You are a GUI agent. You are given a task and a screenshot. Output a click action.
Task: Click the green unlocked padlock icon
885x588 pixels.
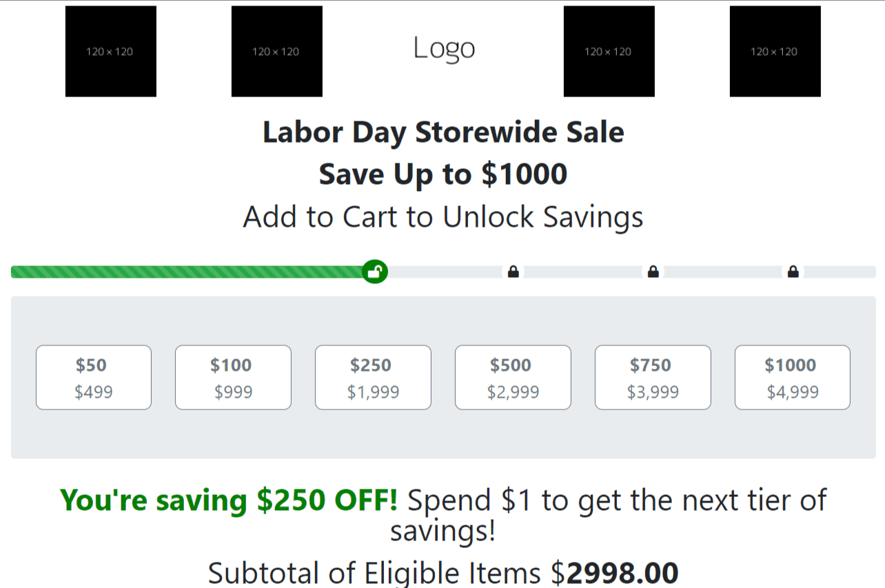tap(375, 272)
